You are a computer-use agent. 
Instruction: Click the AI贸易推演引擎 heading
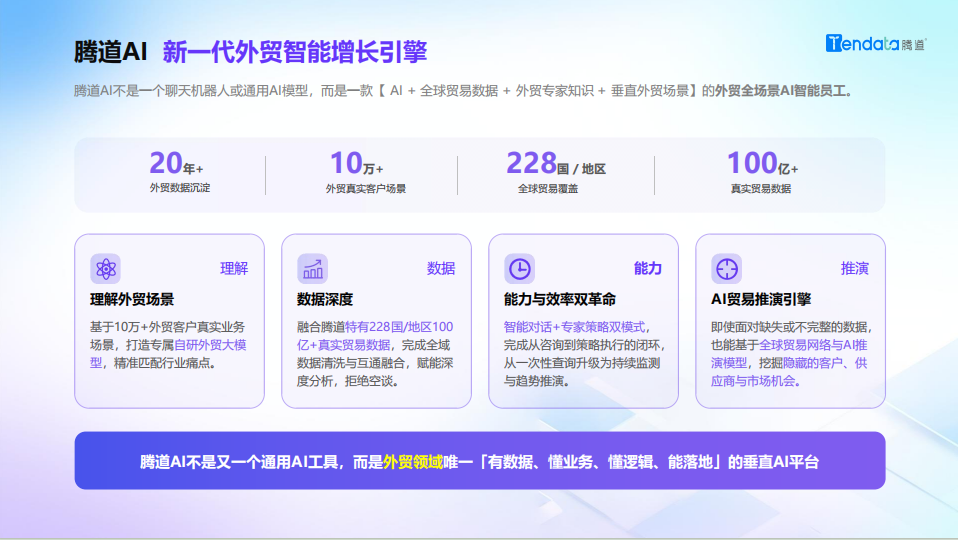[761, 299]
